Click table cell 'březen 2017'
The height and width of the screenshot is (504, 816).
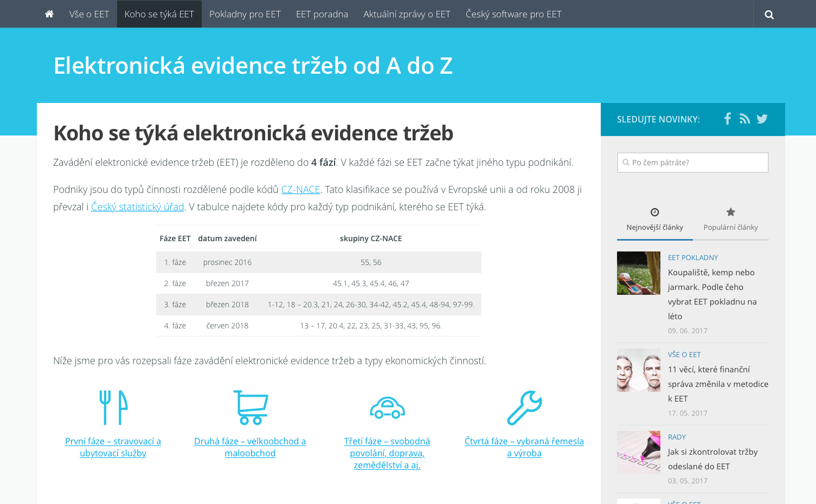point(227,283)
